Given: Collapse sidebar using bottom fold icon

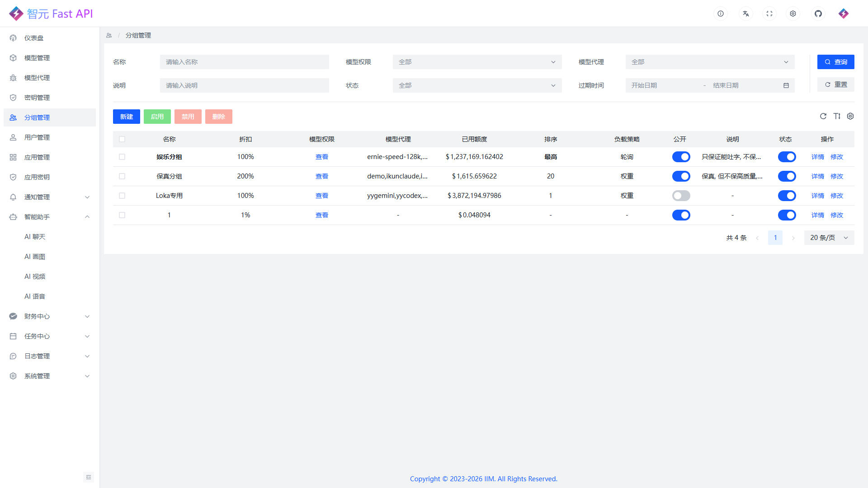Looking at the screenshot, I should click(x=89, y=477).
